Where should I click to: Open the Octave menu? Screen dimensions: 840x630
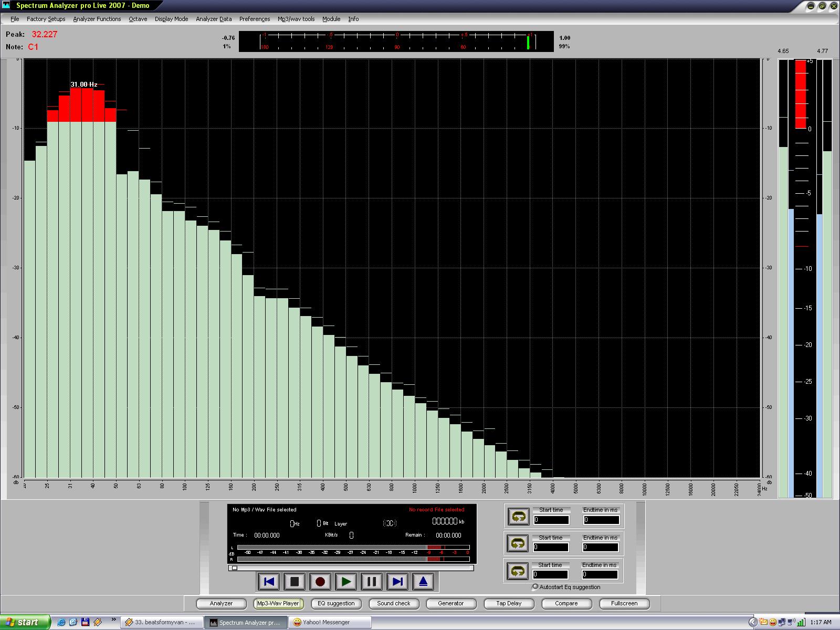coord(138,19)
